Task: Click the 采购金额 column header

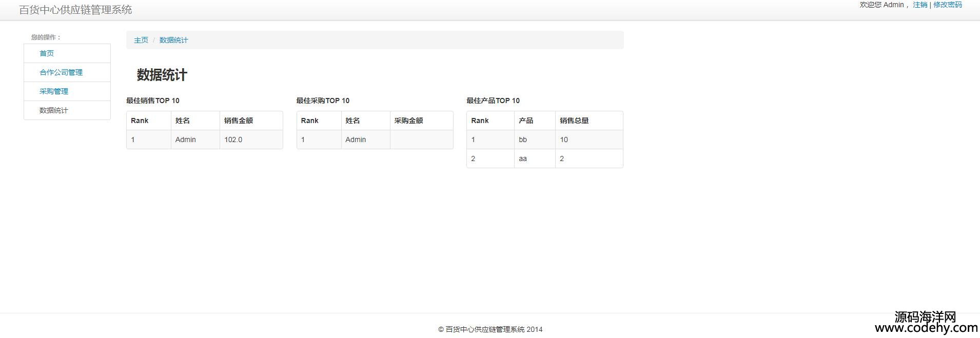Action: click(x=409, y=121)
